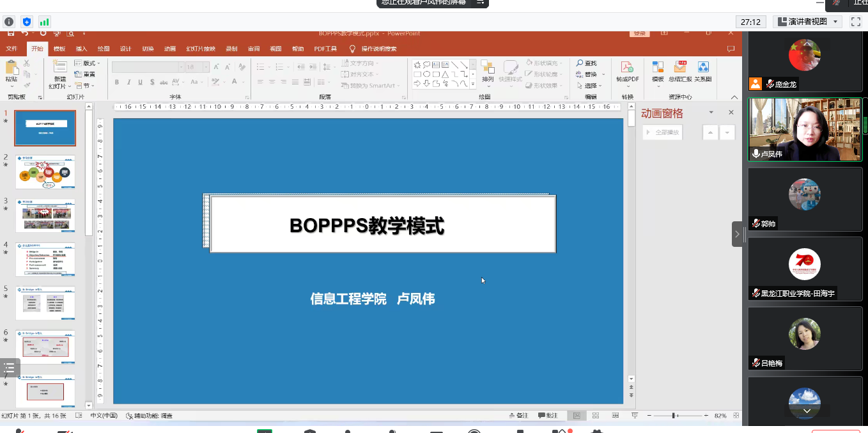Screen dimensions: 868x433
Task: Click the 登录 sign-in button
Action: pos(639,33)
